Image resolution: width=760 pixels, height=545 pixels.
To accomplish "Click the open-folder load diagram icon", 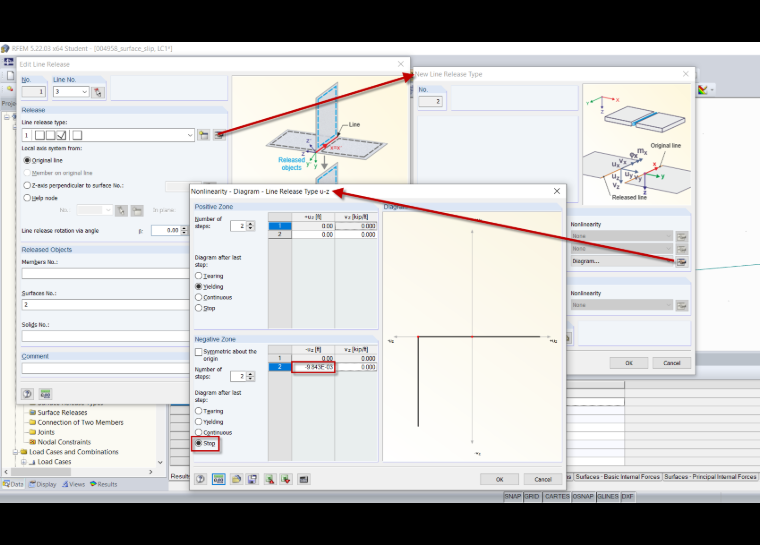I will tap(236, 479).
